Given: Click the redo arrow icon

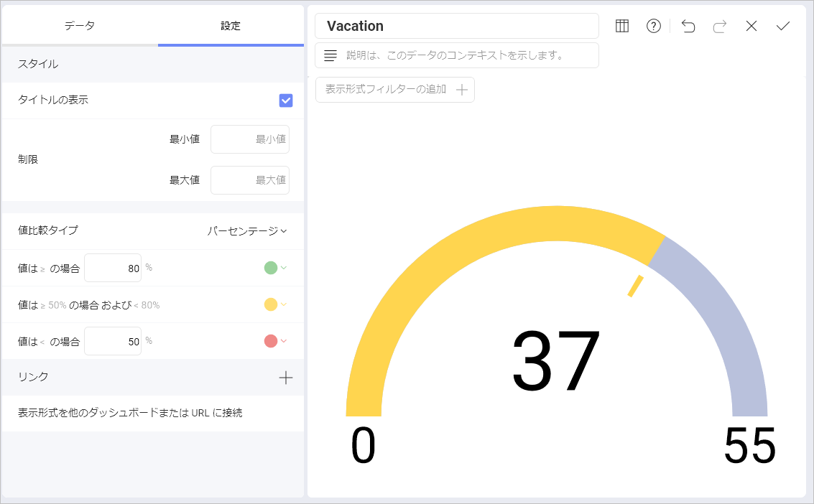Looking at the screenshot, I should [x=719, y=26].
